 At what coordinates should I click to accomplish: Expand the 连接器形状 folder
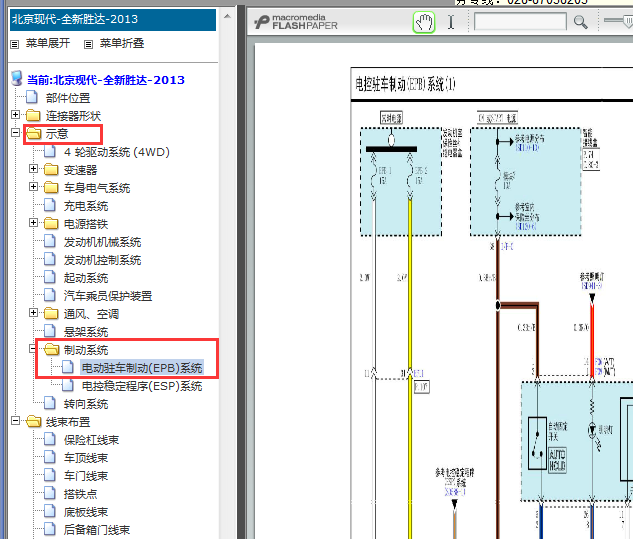pos(15,115)
